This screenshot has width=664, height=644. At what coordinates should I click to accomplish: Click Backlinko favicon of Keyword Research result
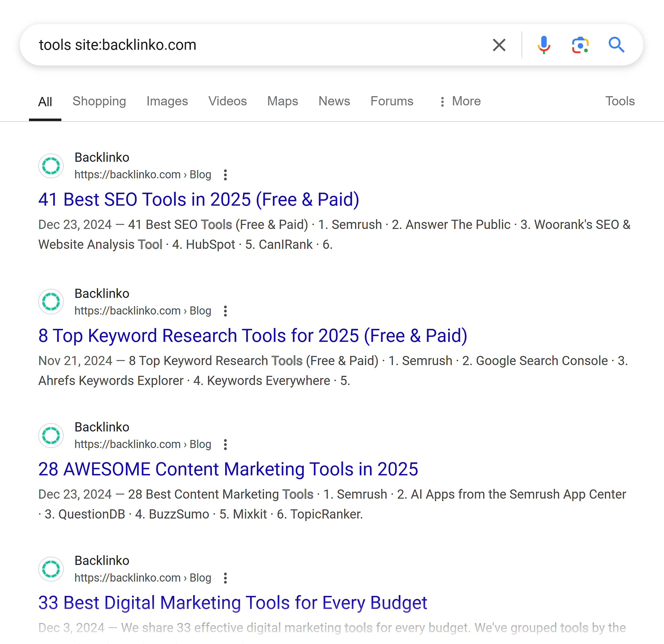51,302
